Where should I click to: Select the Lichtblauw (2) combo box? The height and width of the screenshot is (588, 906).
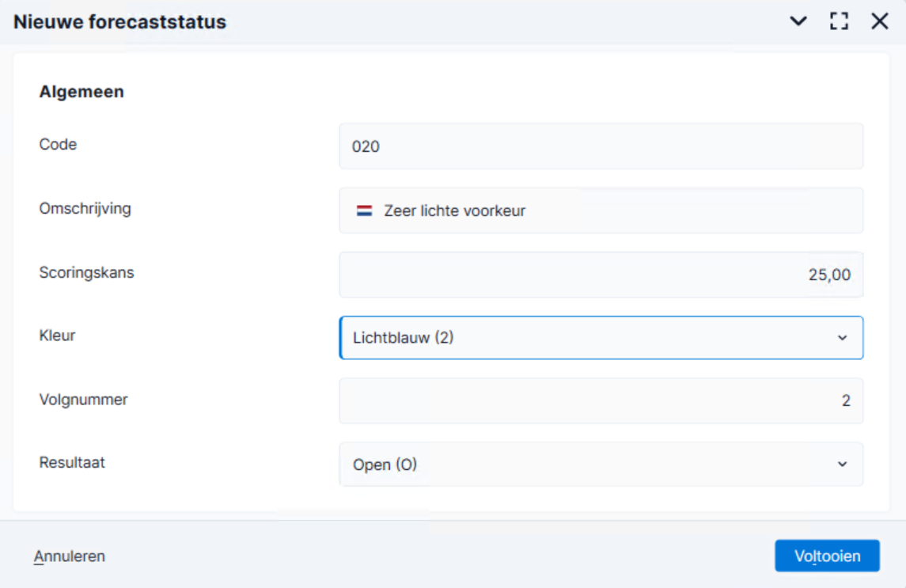(x=601, y=338)
